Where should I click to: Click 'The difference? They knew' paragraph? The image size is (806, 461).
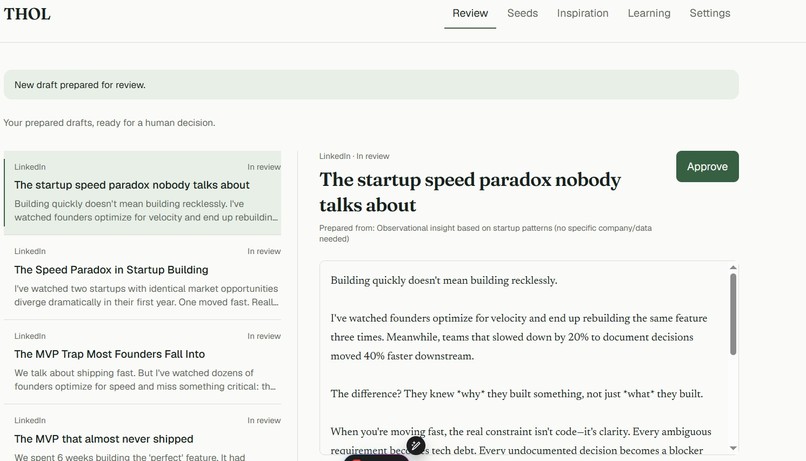coord(517,394)
